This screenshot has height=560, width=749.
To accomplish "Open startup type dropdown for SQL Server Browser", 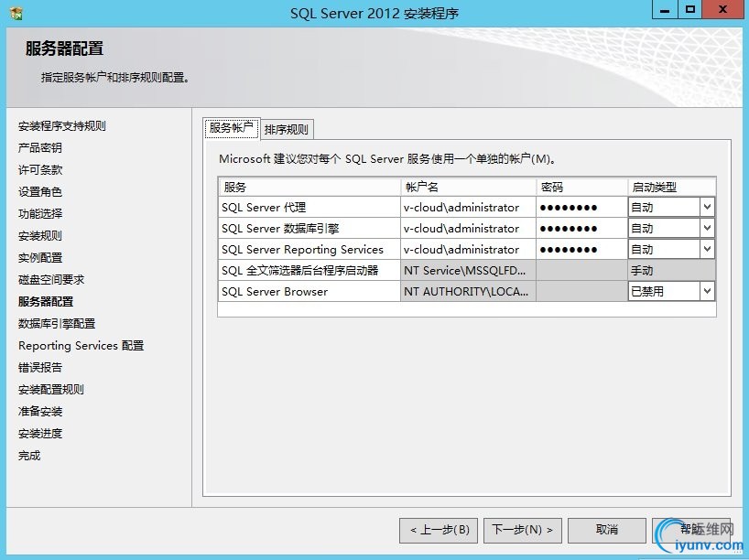I will [x=707, y=291].
